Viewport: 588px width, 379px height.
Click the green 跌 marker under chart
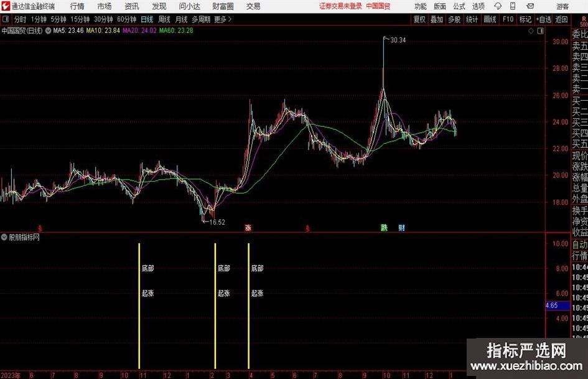tap(384, 227)
